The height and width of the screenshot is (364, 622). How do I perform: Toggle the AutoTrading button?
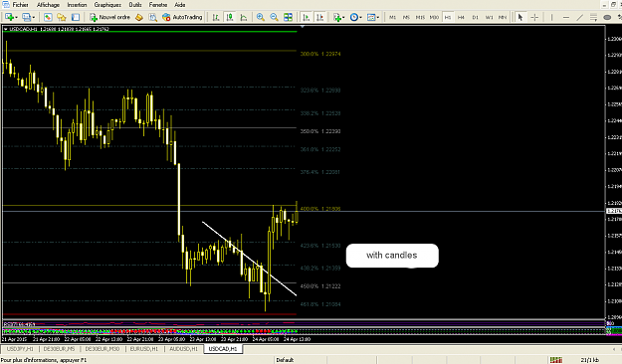point(182,17)
